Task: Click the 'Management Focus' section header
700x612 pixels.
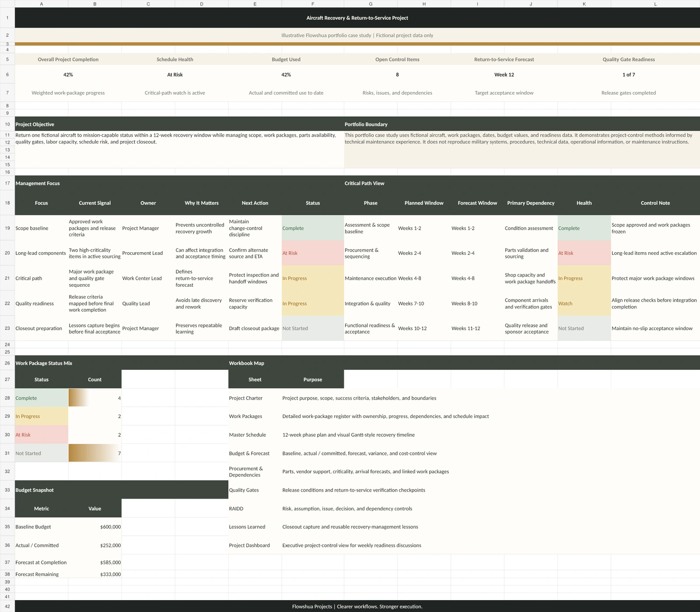Action: point(38,183)
